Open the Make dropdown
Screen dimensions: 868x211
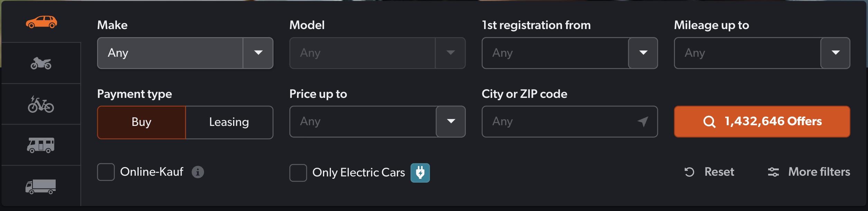[x=185, y=53]
